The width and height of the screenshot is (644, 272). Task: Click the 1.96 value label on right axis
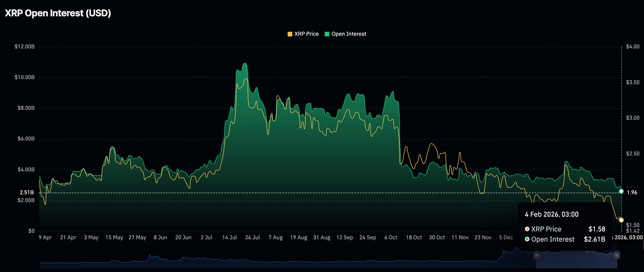(x=631, y=193)
